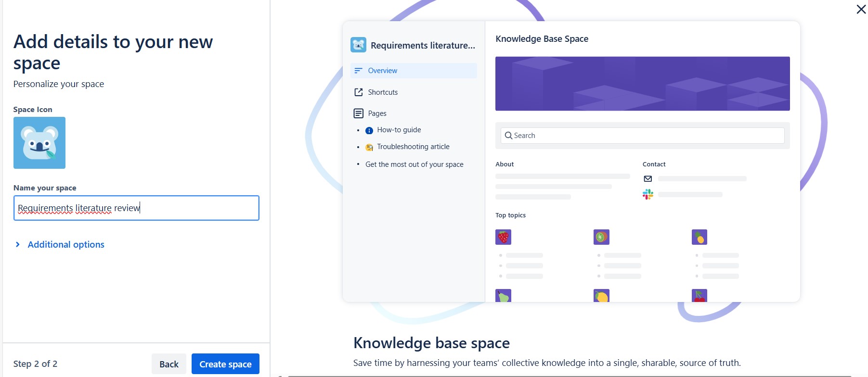This screenshot has height=377, width=868.
Task: Open Shortcuts in the preview sidebar
Action: coord(383,92)
